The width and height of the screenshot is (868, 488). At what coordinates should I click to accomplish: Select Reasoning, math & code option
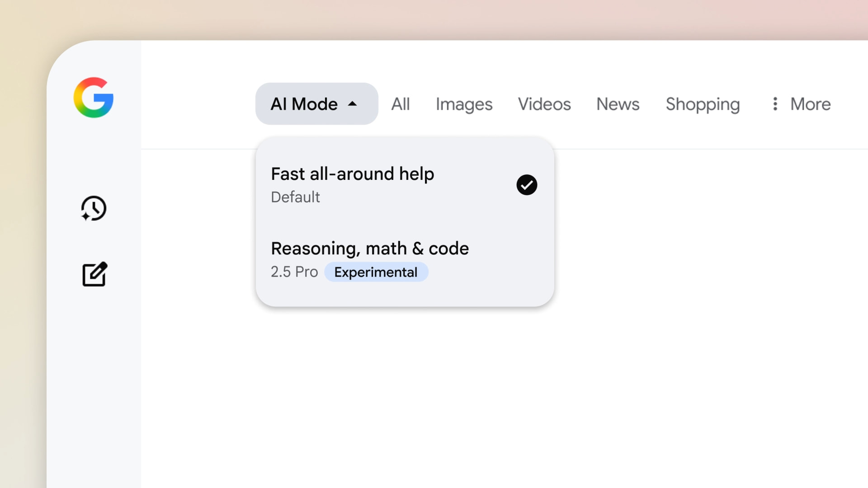369,249
